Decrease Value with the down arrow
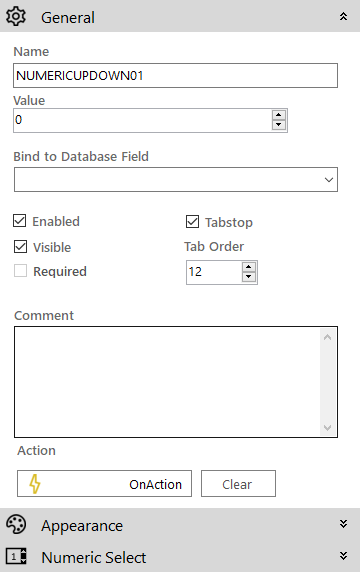 279,125
